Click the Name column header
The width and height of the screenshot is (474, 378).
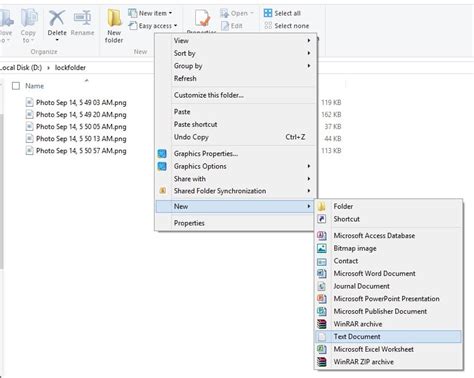click(x=35, y=86)
